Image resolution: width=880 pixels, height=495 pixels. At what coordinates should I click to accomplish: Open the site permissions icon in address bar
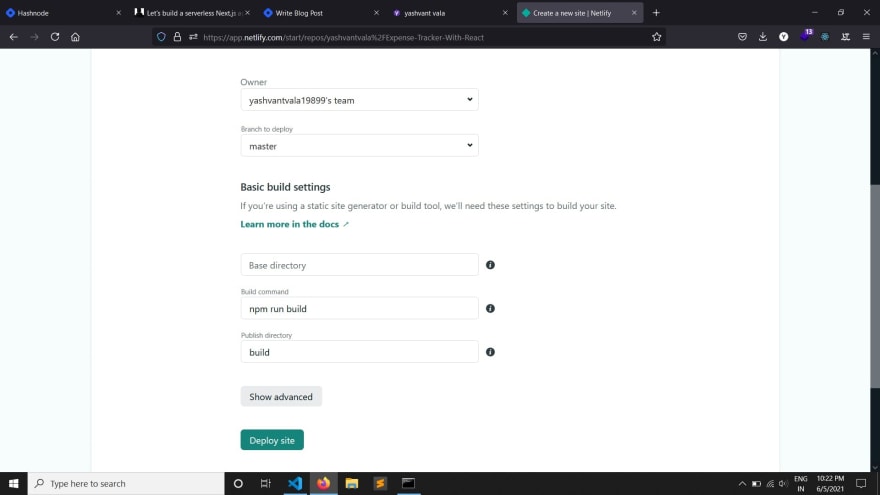coord(193,37)
